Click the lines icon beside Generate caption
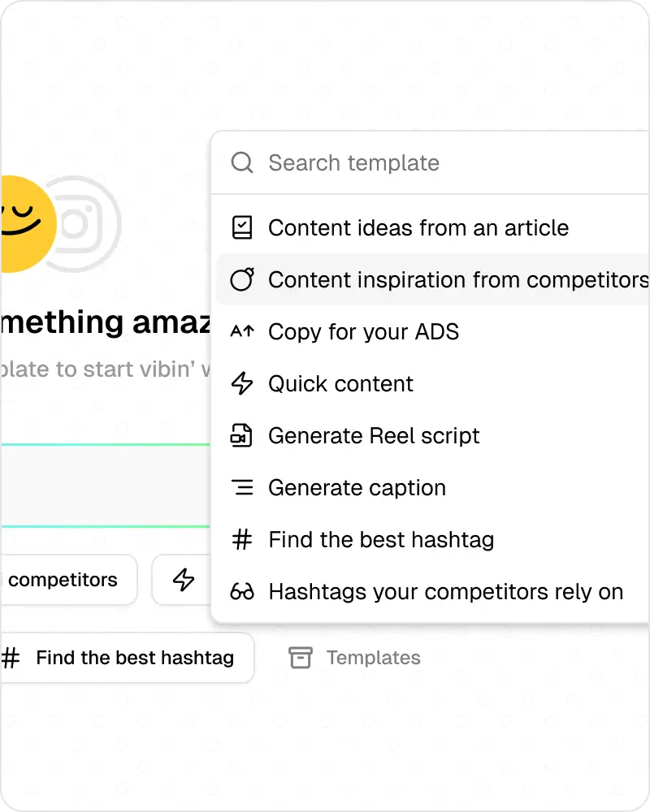The height and width of the screenshot is (812, 650). tap(242, 487)
